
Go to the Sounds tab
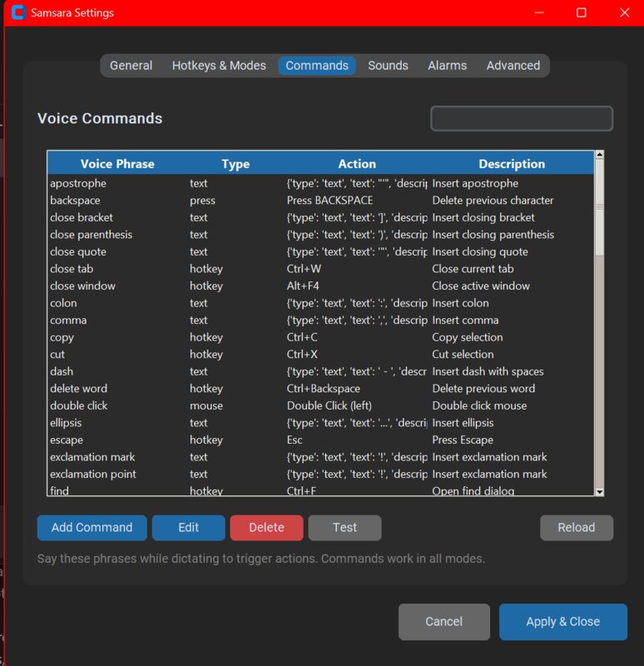[x=388, y=66]
